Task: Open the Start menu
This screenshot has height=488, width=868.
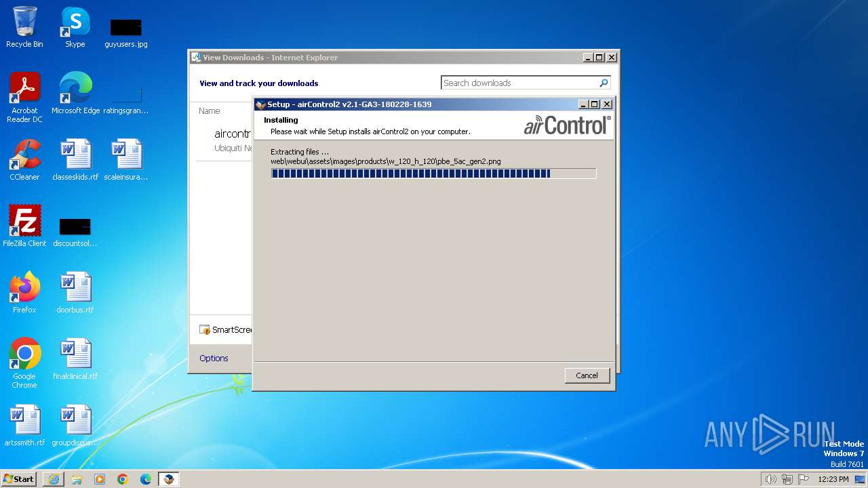Action: click(x=18, y=479)
